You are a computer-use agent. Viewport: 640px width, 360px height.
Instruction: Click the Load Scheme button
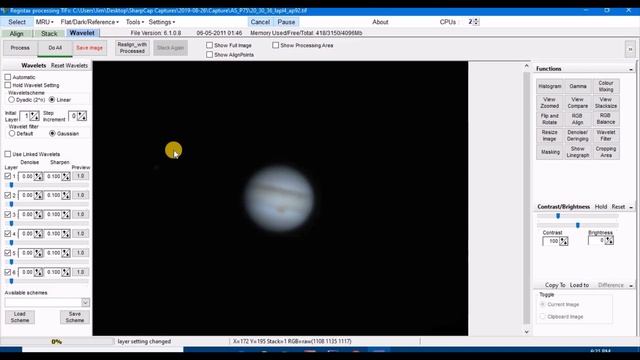click(x=20, y=317)
